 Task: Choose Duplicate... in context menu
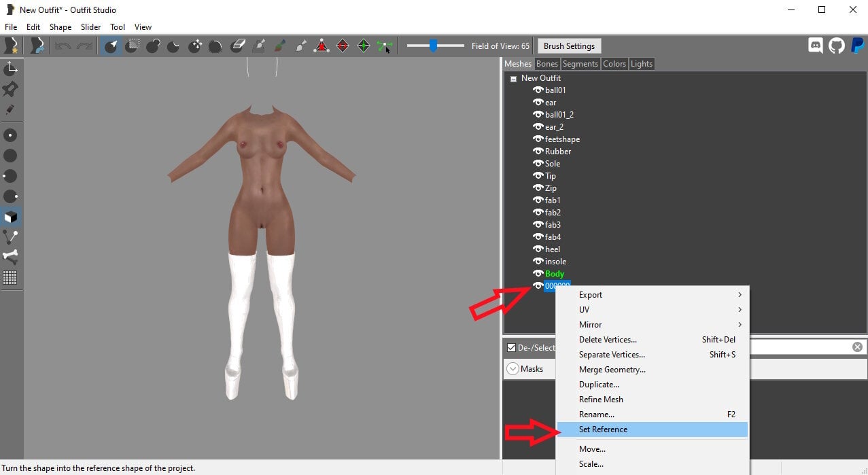coord(652,385)
